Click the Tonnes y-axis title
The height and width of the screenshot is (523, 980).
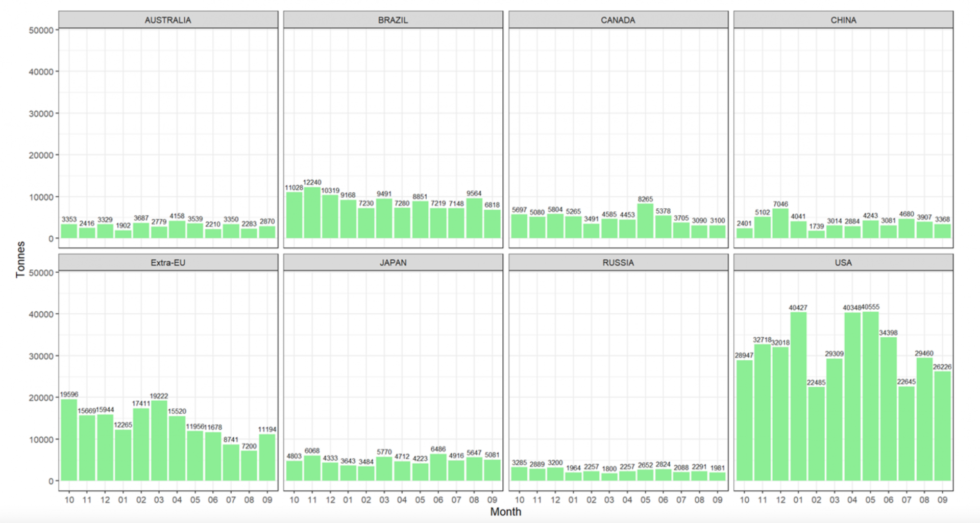click(x=20, y=259)
